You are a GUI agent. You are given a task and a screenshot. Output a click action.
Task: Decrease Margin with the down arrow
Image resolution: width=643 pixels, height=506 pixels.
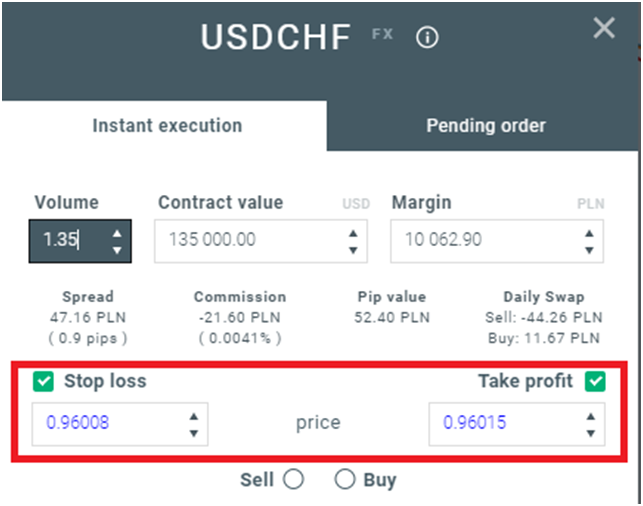(589, 249)
